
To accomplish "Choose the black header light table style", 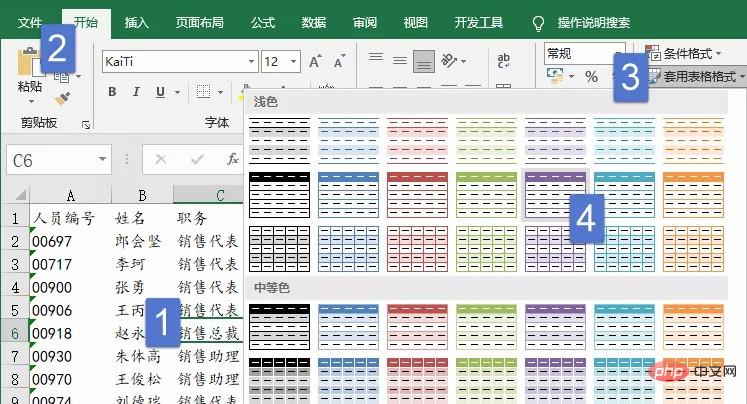I will (279, 195).
